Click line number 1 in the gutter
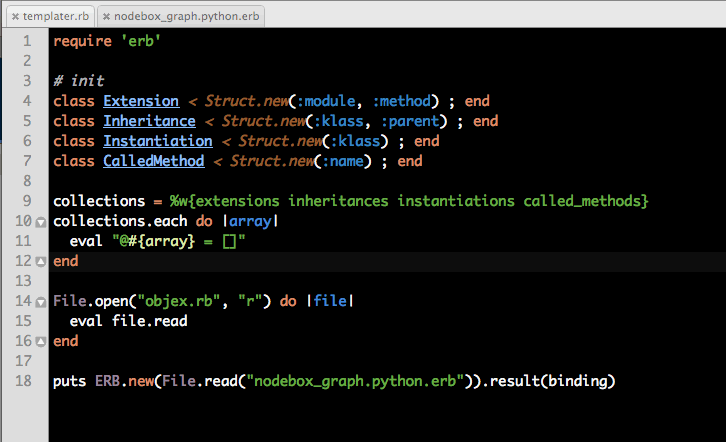Screen dimensions: 726x442 pyautogui.click(x=27, y=41)
